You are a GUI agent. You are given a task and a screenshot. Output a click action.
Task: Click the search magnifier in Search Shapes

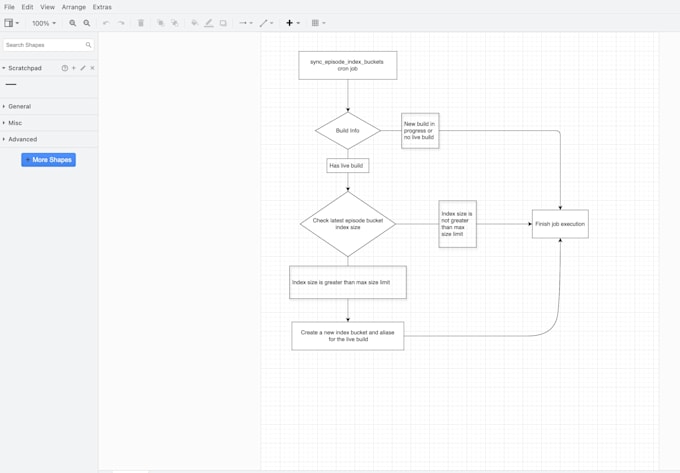(88, 45)
